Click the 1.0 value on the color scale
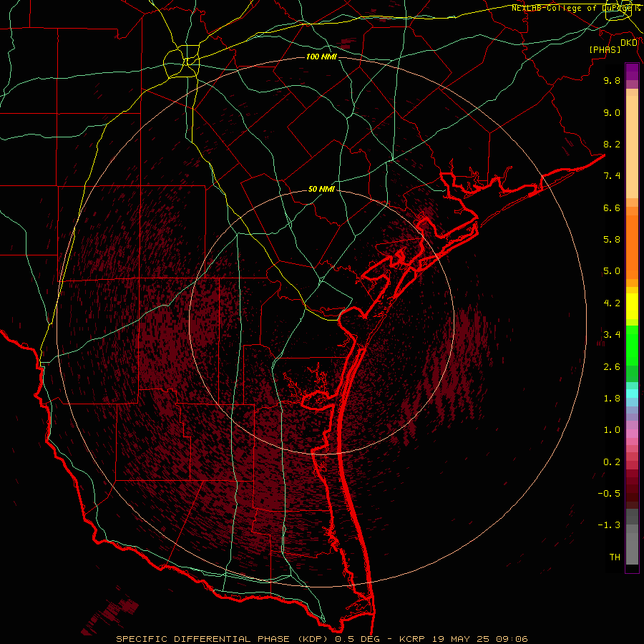 pos(612,430)
